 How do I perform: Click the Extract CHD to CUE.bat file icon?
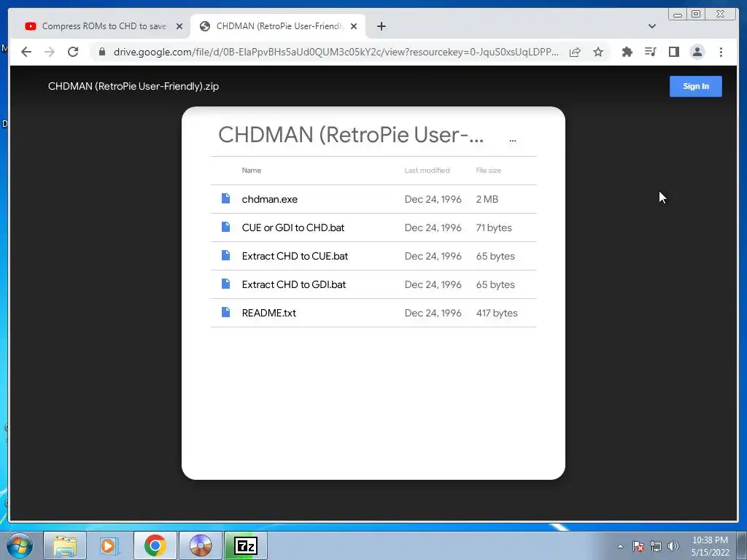[x=226, y=256]
